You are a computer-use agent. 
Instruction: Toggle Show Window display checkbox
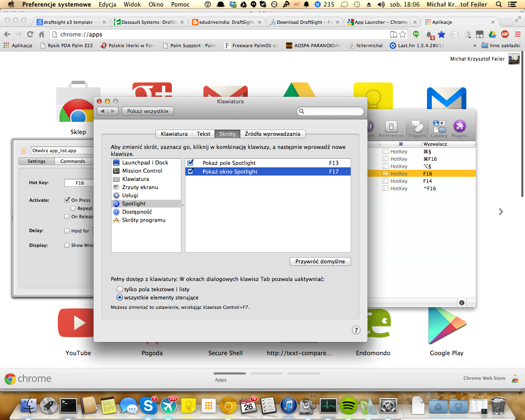coord(67,245)
